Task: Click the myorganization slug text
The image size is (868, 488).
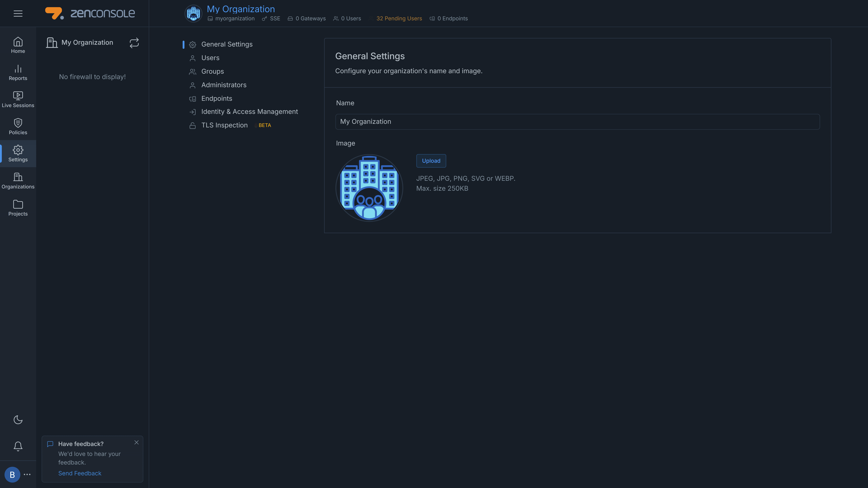Action: (x=235, y=19)
